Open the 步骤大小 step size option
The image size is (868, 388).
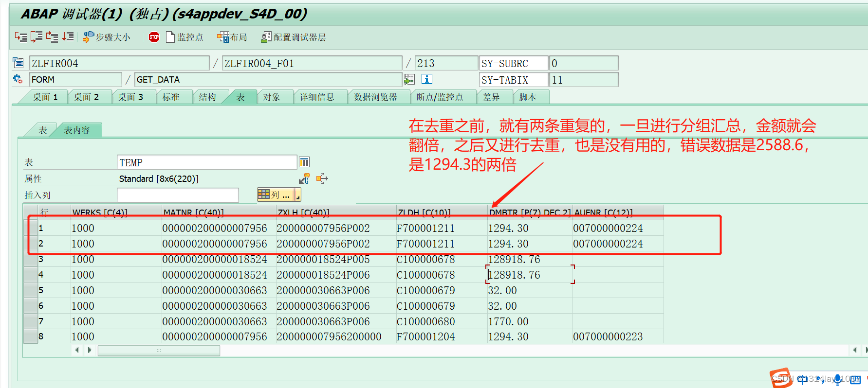(x=107, y=37)
